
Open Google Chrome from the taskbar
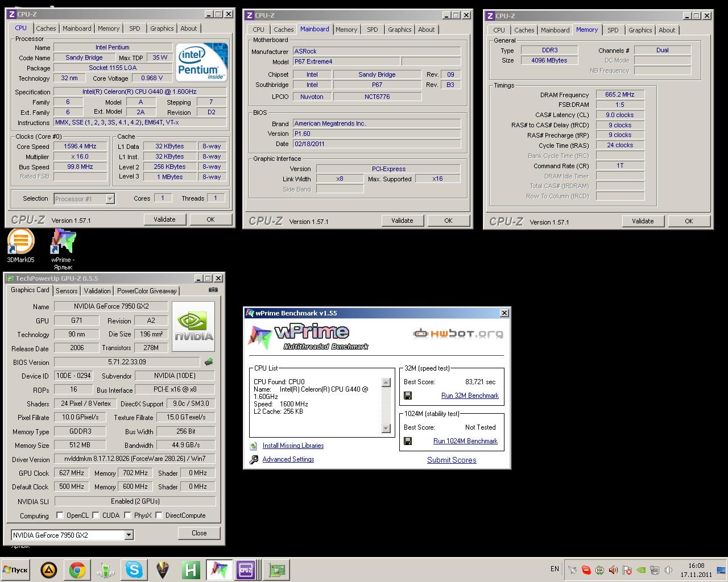[x=77, y=569]
